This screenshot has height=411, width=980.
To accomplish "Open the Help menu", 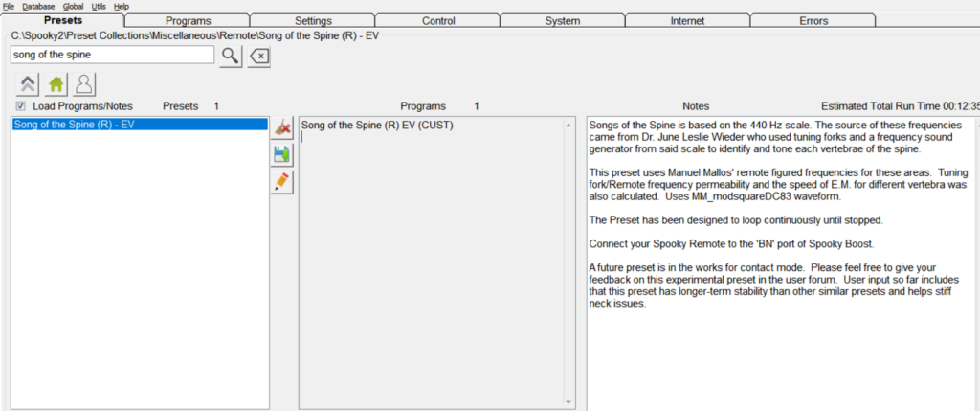I will point(122,6).
